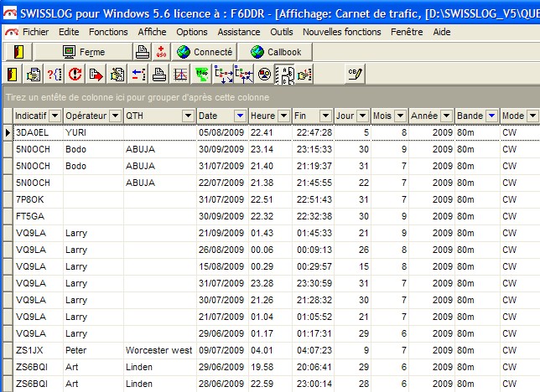Click the Heure 19.58 cell
The image size is (540, 392).
tap(270, 367)
